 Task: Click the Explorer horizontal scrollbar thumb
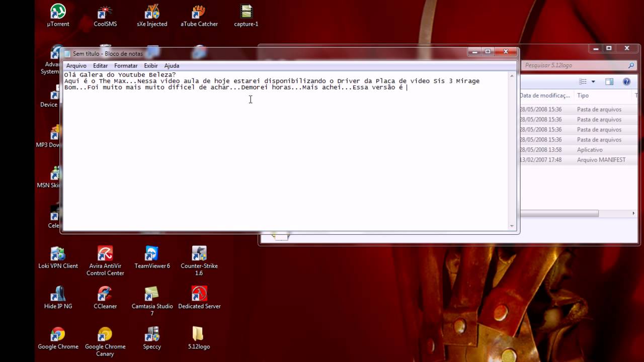(x=559, y=213)
